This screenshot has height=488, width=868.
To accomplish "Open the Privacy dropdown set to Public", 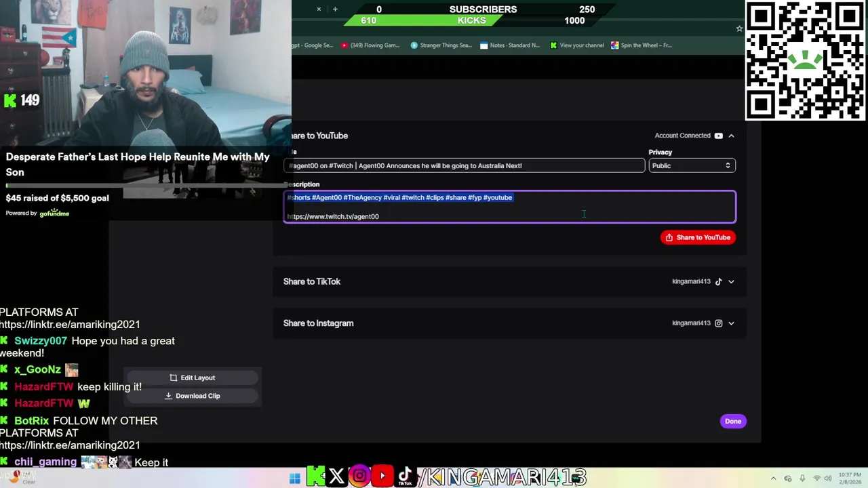I will 692,165.
